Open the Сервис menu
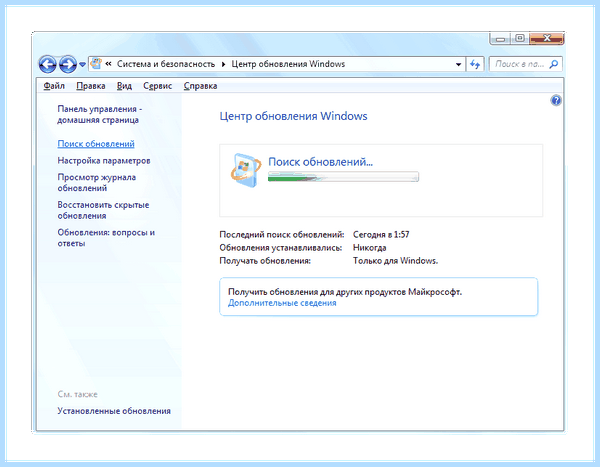 point(157,86)
